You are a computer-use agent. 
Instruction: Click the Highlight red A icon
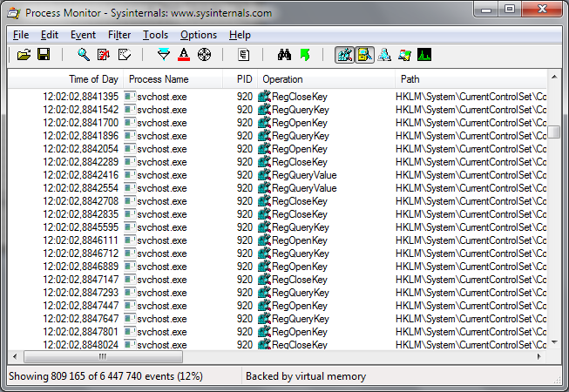pos(184,55)
